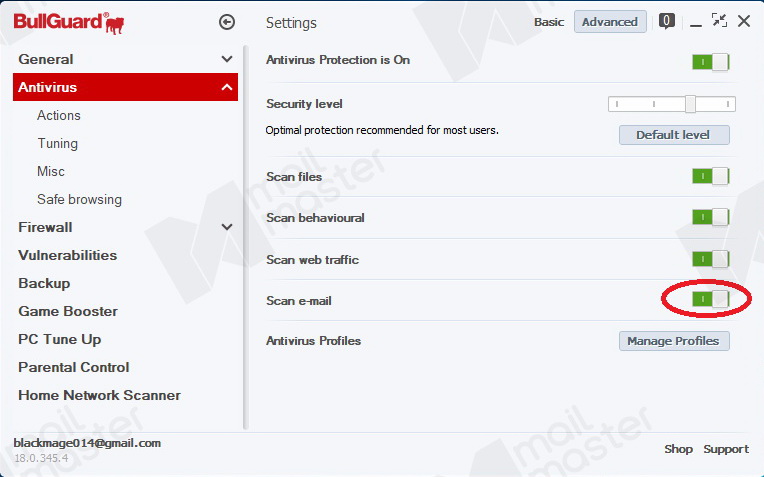Expand the General section chevron
Viewport: 764px width, 477px height.
pyautogui.click(x=227, y=59)
